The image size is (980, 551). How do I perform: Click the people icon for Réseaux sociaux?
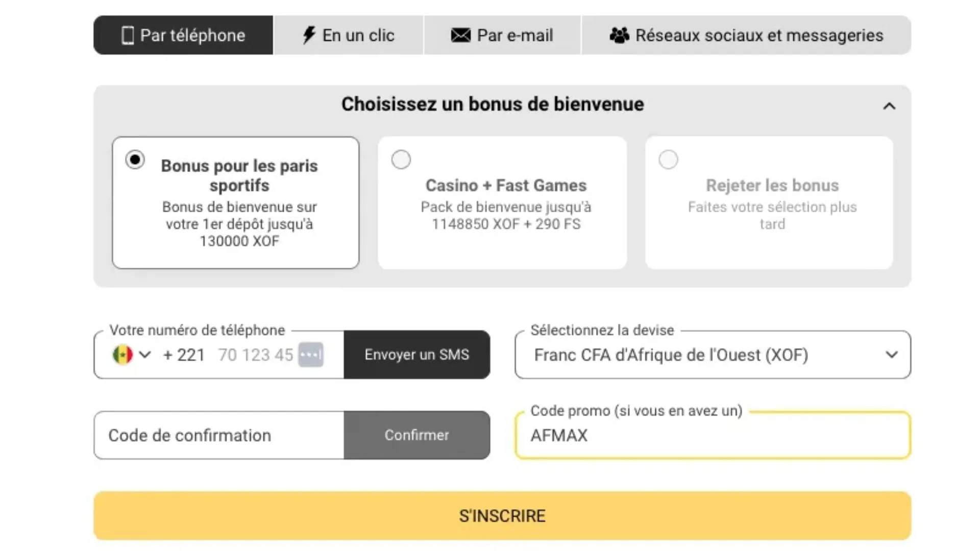pyautogui.click(x=618, y=35)
